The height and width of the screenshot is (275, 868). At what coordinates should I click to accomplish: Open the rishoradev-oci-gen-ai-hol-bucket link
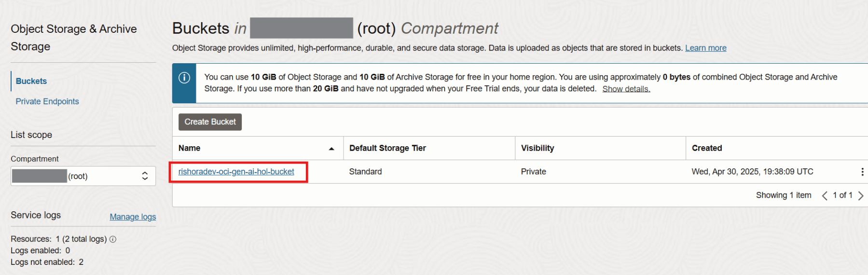tap(236, 172)
